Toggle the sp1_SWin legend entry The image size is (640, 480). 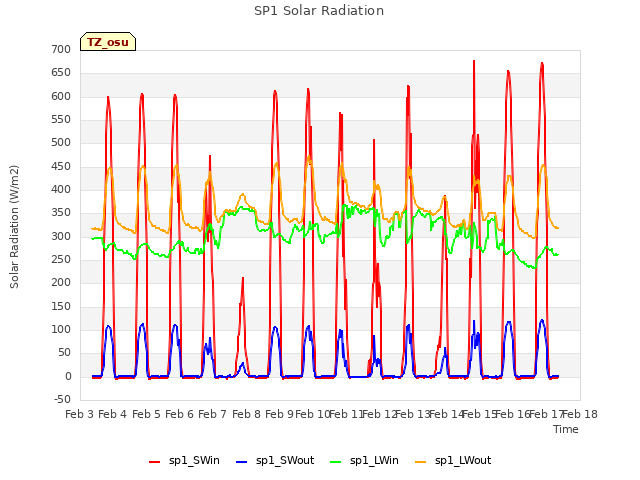(x=184, y=461)
